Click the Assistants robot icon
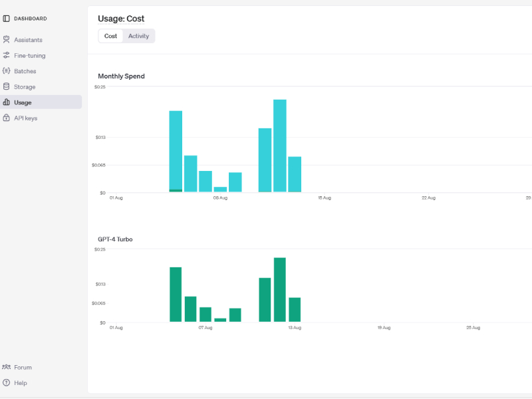The height and width of the screenshot is (399, 532). [7, 40]
